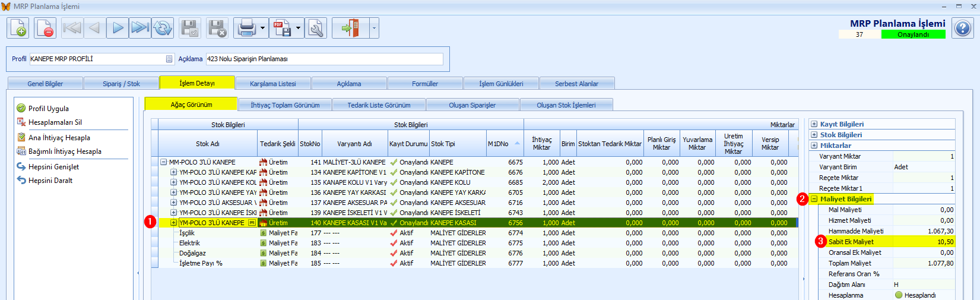Click Bağımlı İhtiyaç Hesapla action
Viewport: 980px width, 300px height.
[x=65, y=151]
